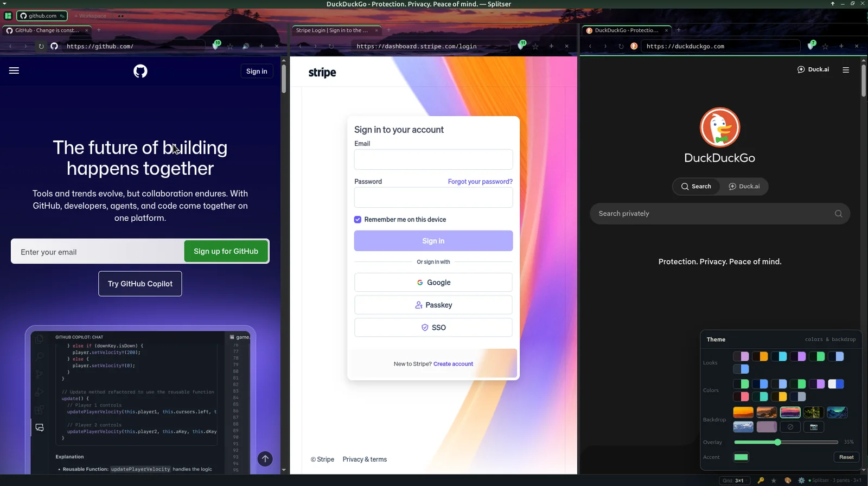This screenshot has width=868, height=486.
Task: Click the magnifier icon in Search privately box
Action: click(x=839, y=214)
